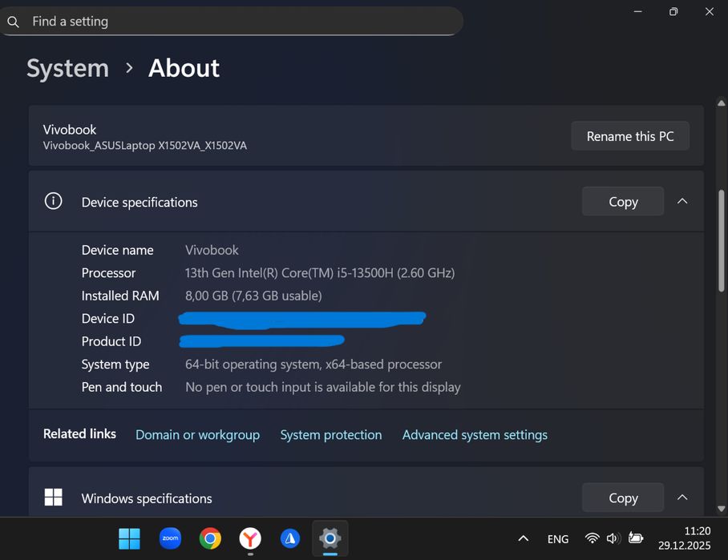
Task: Select the Installed RAM value 8,00 GB
Action: click(x=253, y=296)
